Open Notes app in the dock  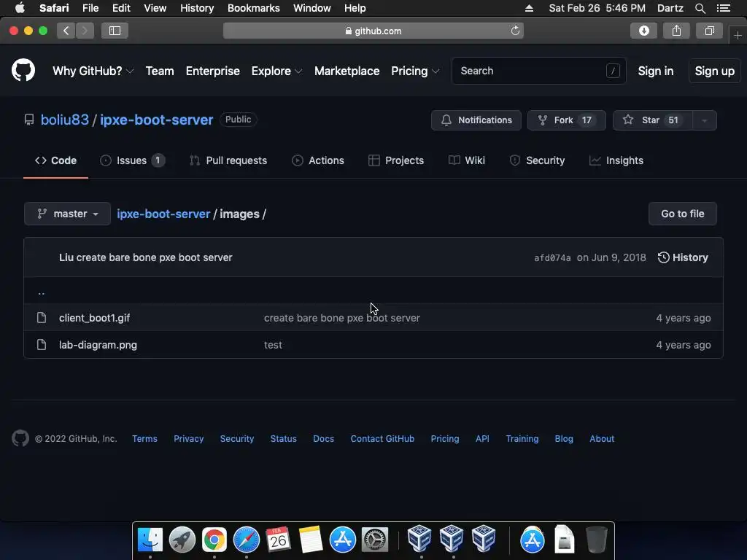[311, 540]
